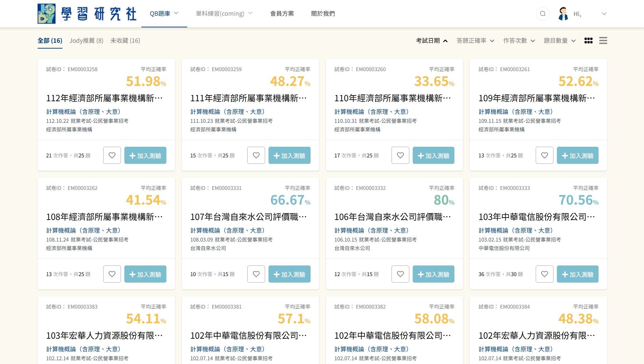This screenshot has height=364, width=644.
Task: Open 108年經濟部所屬事業機構新 exam title
Action: [x=105, y=217]
